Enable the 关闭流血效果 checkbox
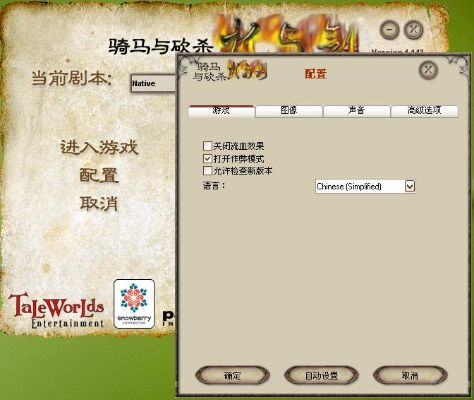This screenshot has width=474, height=400. tap(207, 146)
